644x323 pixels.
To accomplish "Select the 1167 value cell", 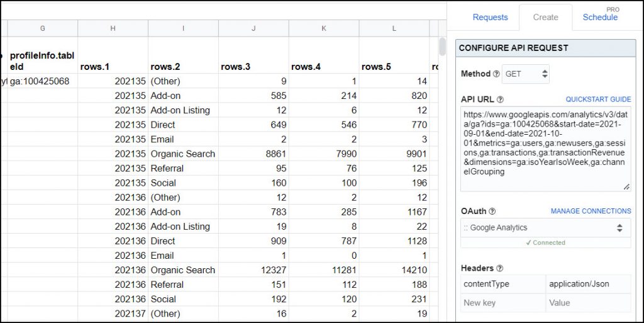I will pos(394,212).
